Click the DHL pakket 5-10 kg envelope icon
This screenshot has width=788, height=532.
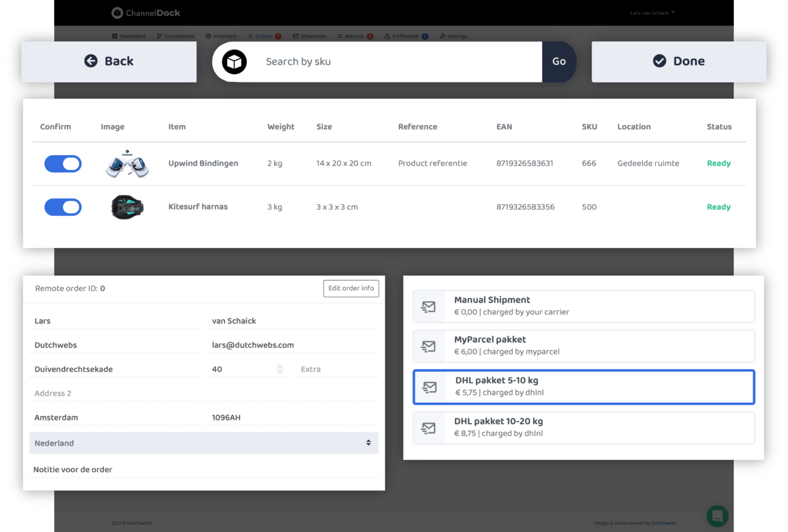429,387
